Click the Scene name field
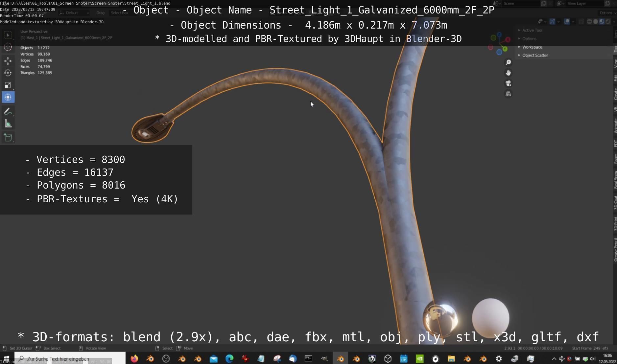 coord(521,3)
